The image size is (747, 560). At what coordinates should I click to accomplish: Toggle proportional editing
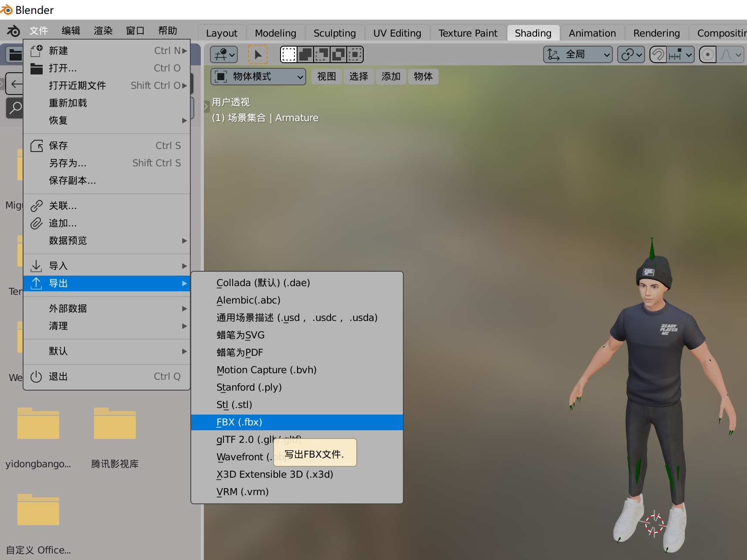(x=707, y=54)
